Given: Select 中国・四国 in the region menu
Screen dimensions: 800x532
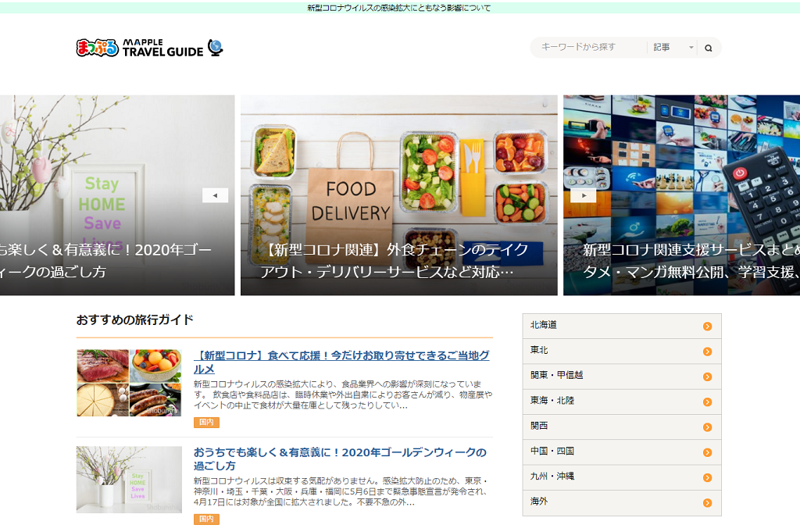Looking at the screenshot, I should click(622, 452).
